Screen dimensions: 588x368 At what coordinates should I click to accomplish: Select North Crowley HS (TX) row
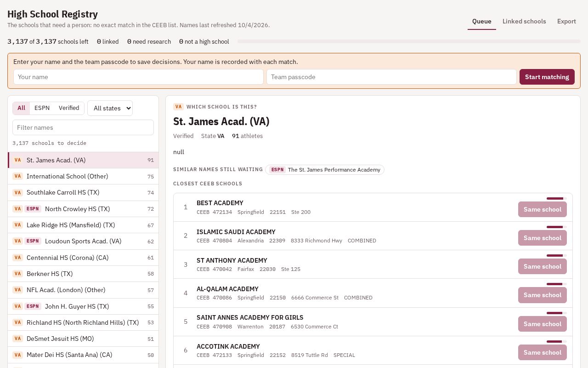click(83, 209)
